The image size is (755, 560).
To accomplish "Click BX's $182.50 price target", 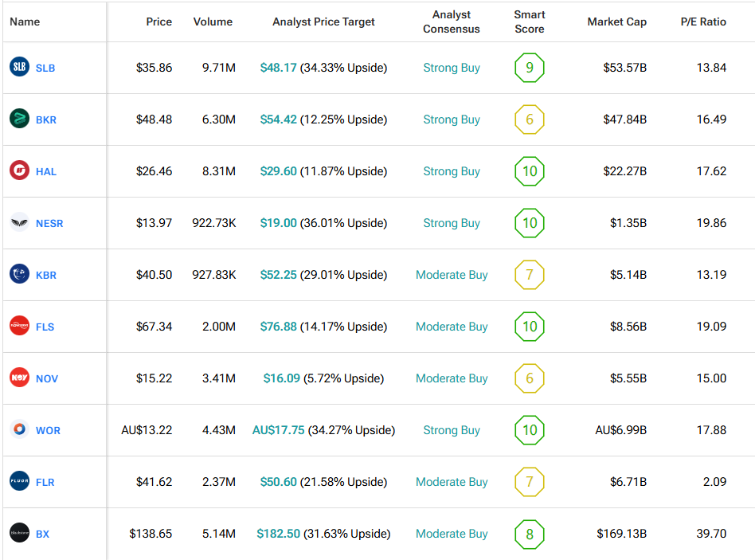I will 278,534.
